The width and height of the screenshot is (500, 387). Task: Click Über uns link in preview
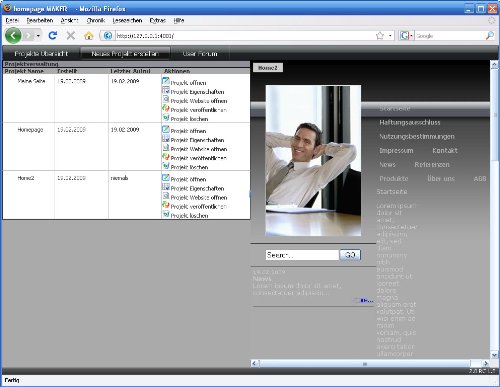[441, 179]
